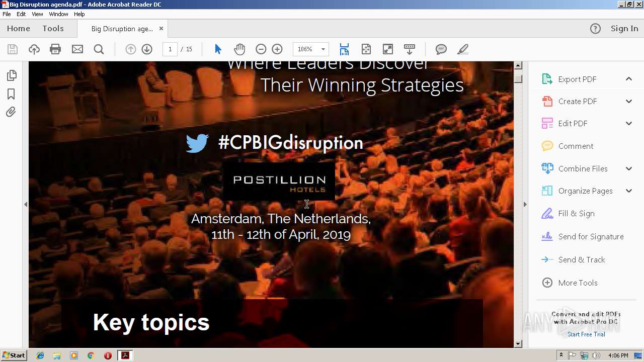Screen dimensions: 644x362
Task: Open Help question mark icon
Action: [x=595, y=29]
